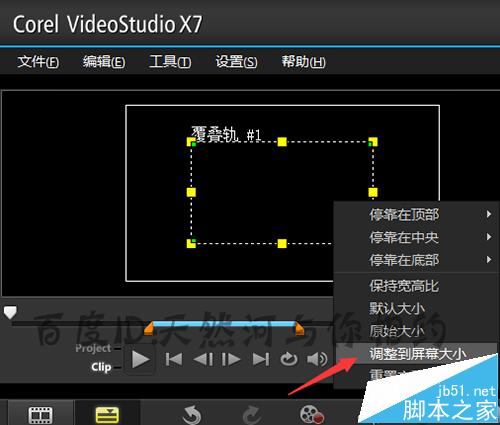Screen dimensions: 500x425
Task: Click top-left yellow handle of overlay
Action: (191, 142)
